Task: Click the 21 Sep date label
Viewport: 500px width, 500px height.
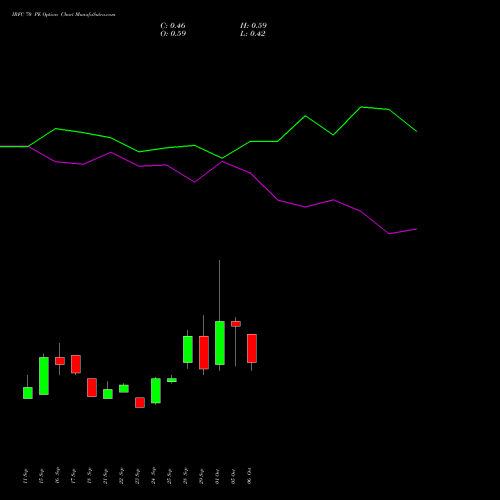Action: [x=105, y=476]
